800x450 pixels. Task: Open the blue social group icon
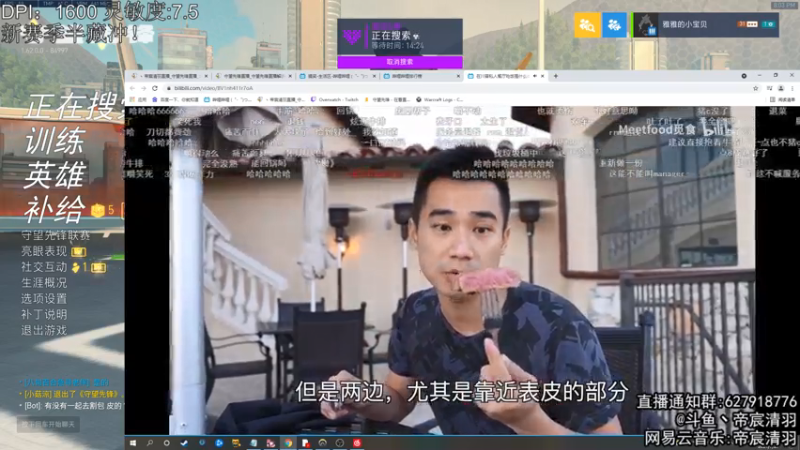[x=614, y=24]
